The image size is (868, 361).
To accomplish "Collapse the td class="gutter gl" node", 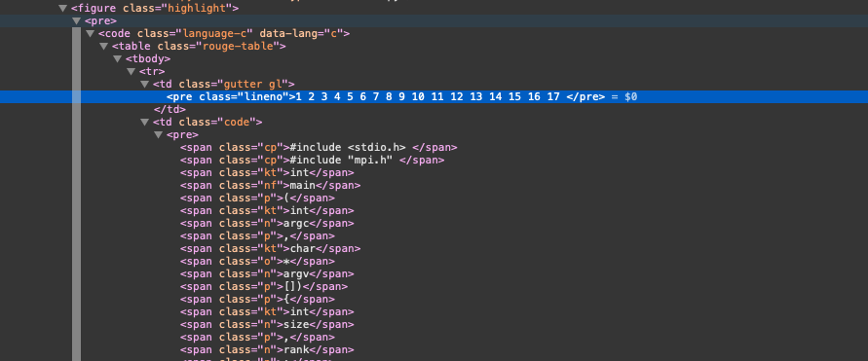I will (x=144, y=85).
